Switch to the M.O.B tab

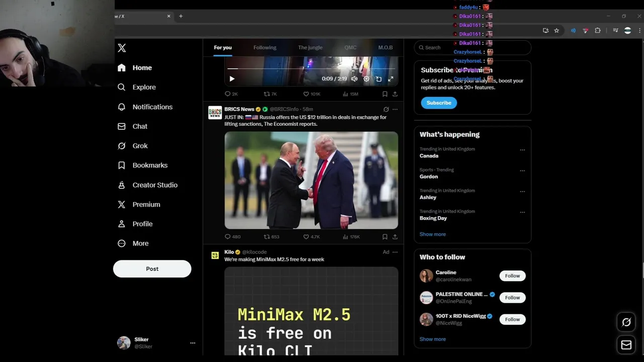[x=385, y=47]
